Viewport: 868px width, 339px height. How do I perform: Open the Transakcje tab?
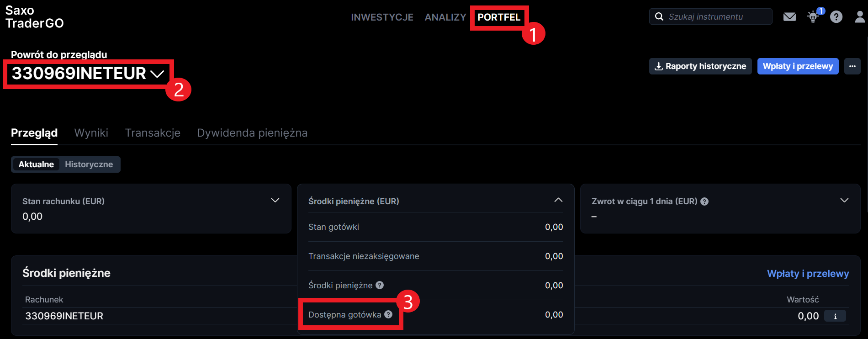pyautogui.click(x=153, y=133)
